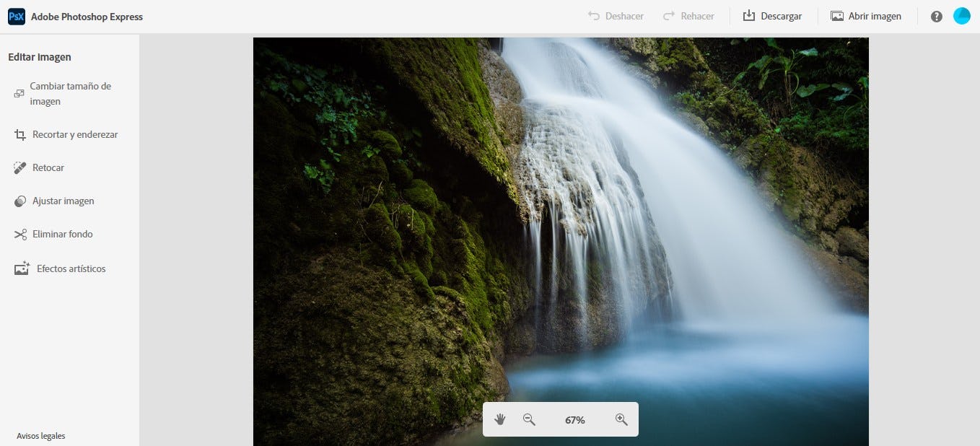Click the resize icon for Cambiar tamaño
The width and height of the screenshot is (980, 446).
click(19, 94)
